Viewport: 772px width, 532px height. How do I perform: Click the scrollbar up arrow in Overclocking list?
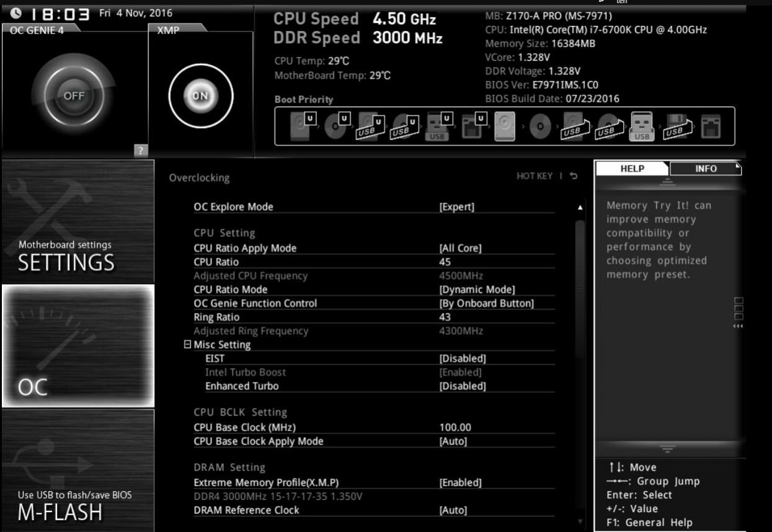pos(580,206)
